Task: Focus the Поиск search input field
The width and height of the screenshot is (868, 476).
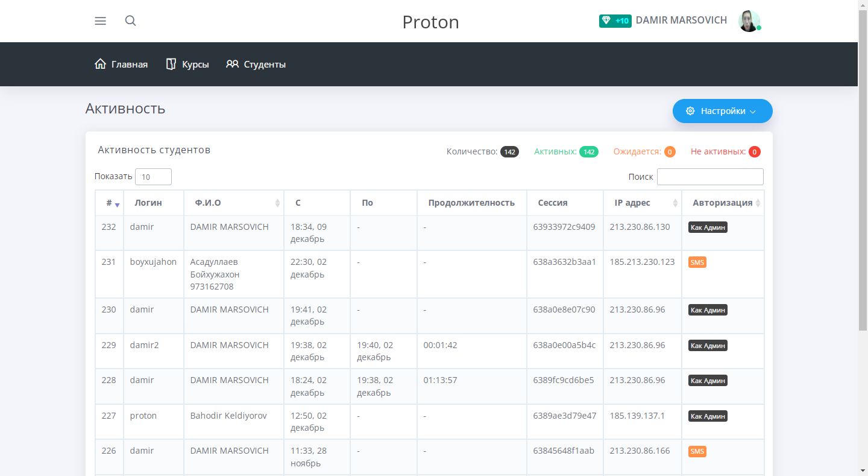Action: [x=709, y=177]
